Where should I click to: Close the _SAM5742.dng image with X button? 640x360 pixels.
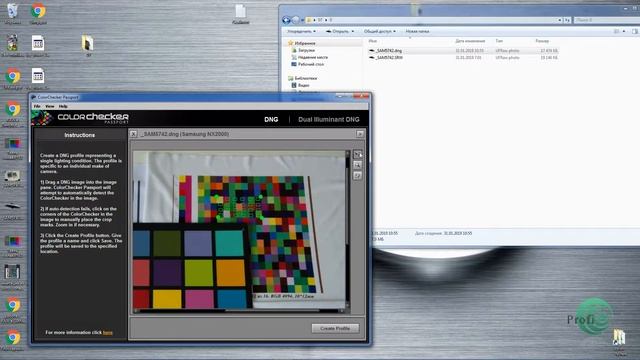coord(133,134)
